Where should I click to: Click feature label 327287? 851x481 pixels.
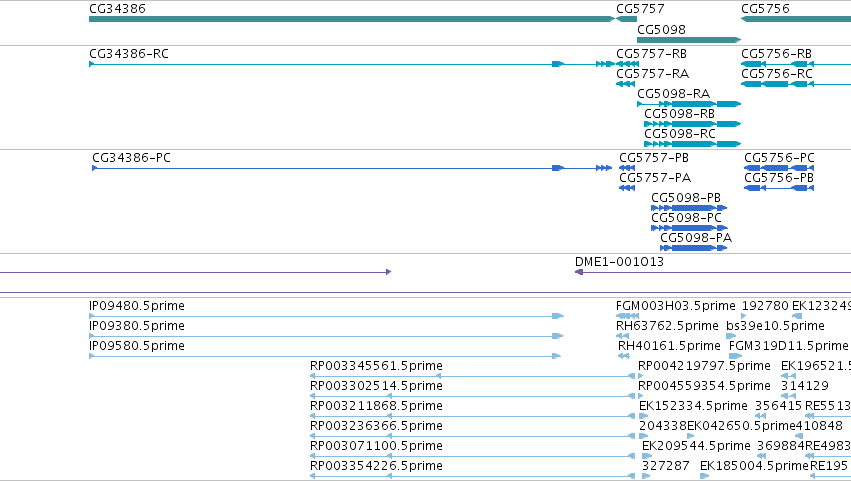point(665,466)
